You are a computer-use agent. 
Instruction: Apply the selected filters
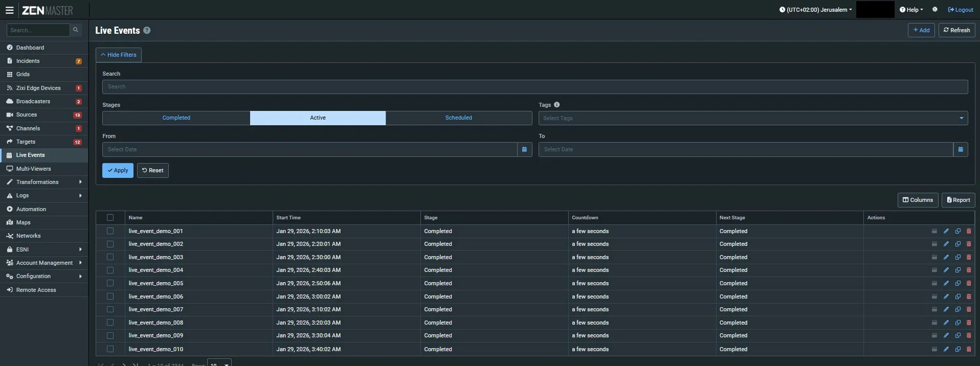pyautogui.click(x=118, y=170)
